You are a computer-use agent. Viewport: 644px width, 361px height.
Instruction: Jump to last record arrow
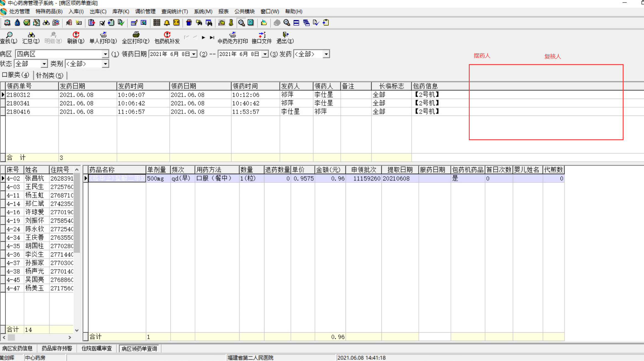pyautogui.click(x=212, y=37)
